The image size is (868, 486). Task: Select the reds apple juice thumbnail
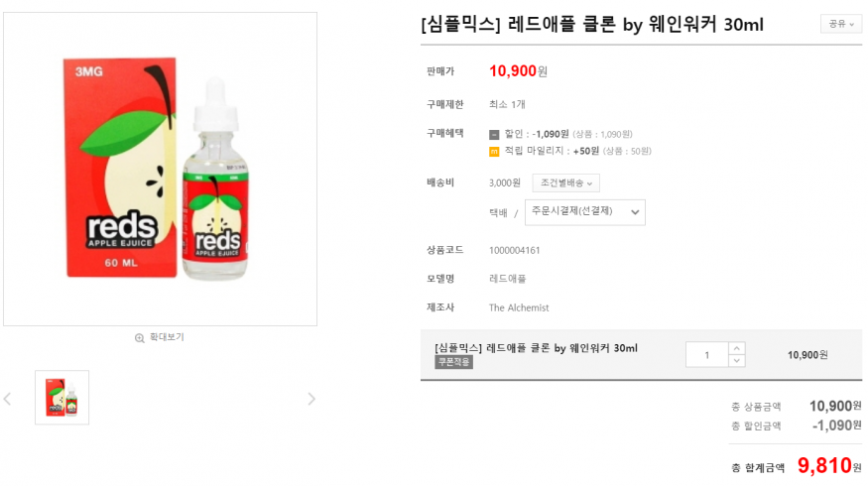pyautogui.click(x=62, y=398)
